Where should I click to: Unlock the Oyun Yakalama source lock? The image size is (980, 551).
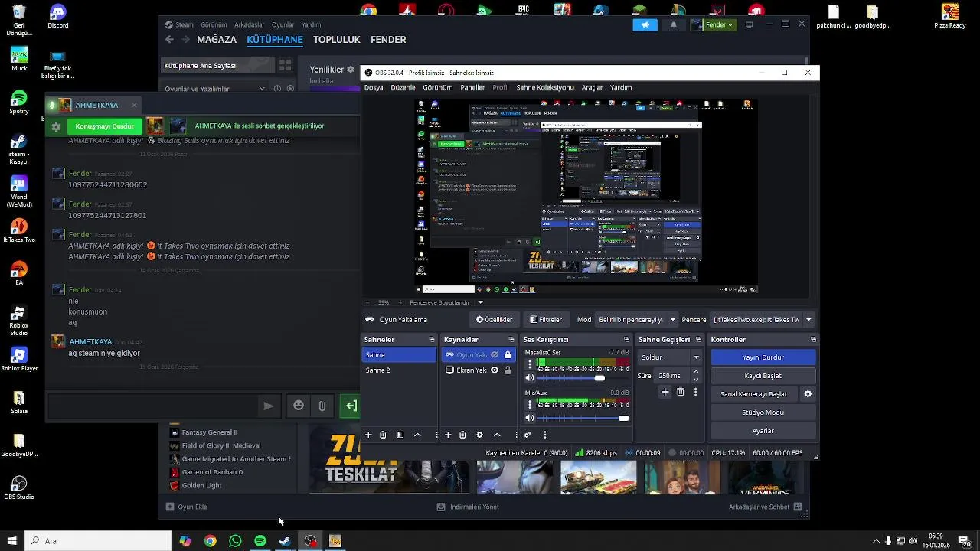click(x=508, y=355)
